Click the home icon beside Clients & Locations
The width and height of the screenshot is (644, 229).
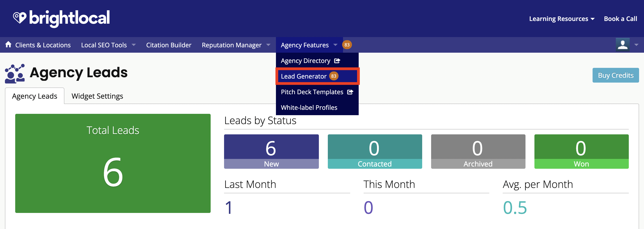coord(8,44)
